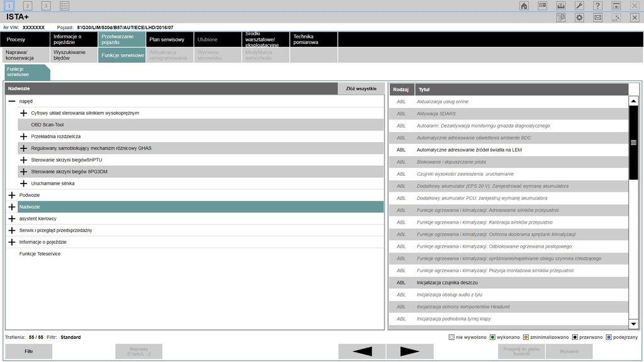Select Funkcje Teleservice tree entry
644x362 pixels.
pos(40,254)
